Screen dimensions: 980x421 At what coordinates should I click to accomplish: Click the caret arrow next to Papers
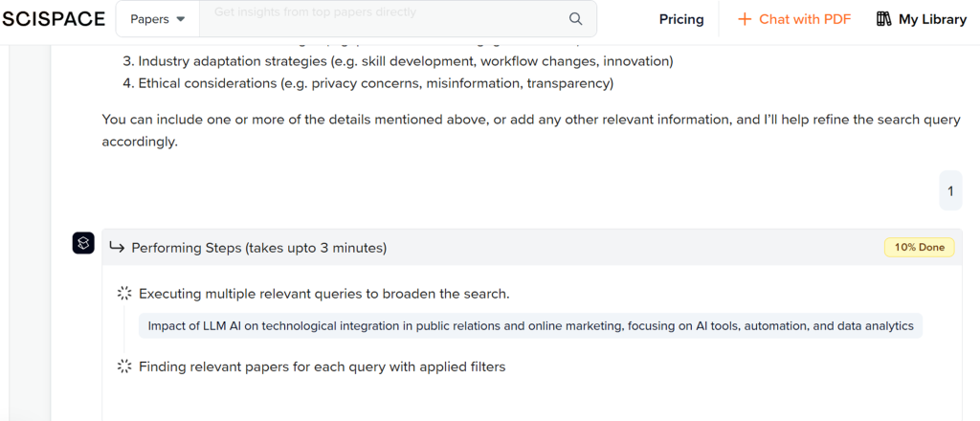[x=181, y=19]
